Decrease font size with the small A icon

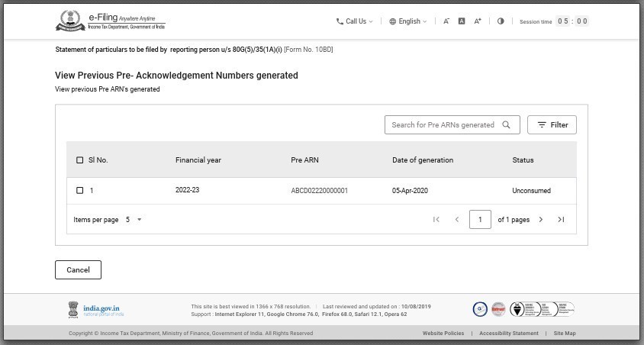[446, 21]
